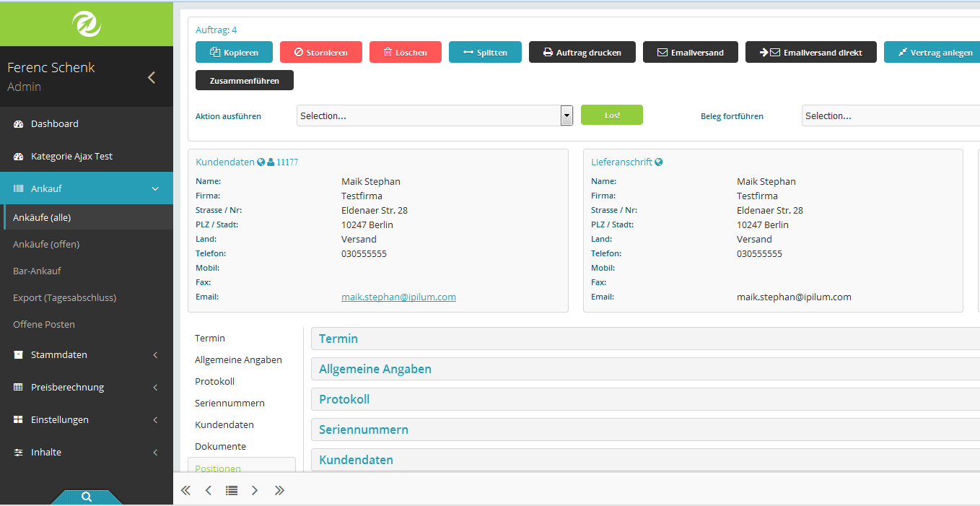Viewport: 980px width, 506px height.
Task: Click Auftrag drucken button
Action: coord(582,52)
